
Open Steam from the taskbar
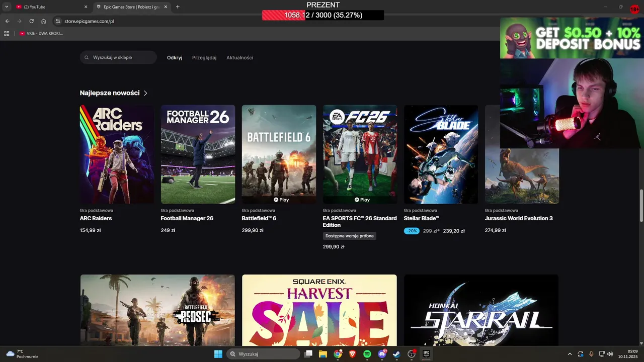(x=397, y=354)
